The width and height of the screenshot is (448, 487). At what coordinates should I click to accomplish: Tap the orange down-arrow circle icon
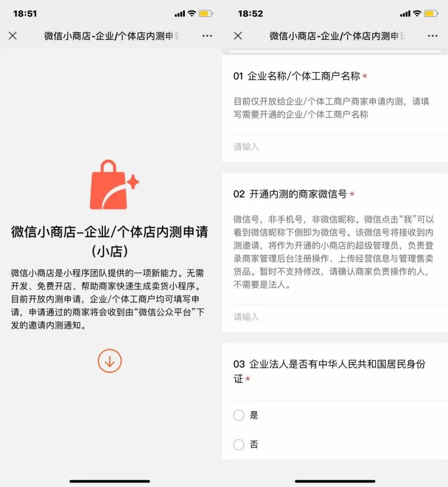click(x=110, y=361)
